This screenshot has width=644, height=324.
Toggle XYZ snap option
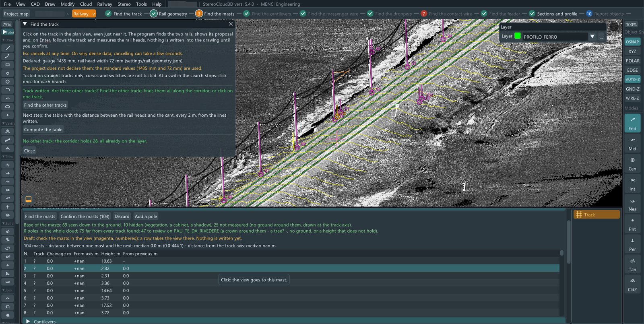click(632, 52)
